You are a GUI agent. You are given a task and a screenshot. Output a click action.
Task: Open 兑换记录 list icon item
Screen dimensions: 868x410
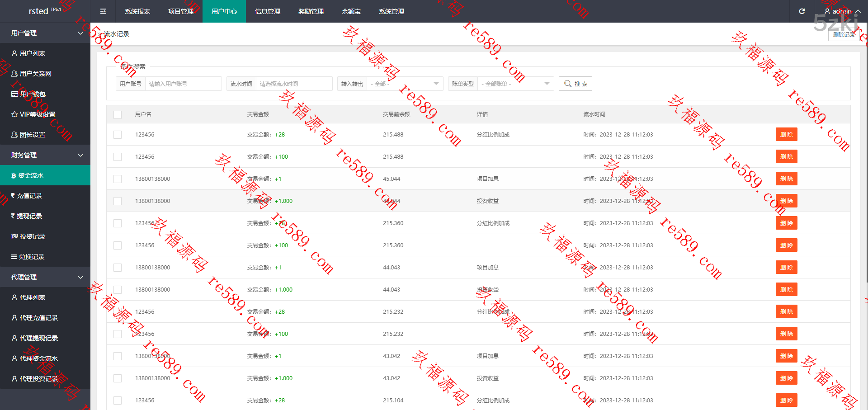[14, 257]
